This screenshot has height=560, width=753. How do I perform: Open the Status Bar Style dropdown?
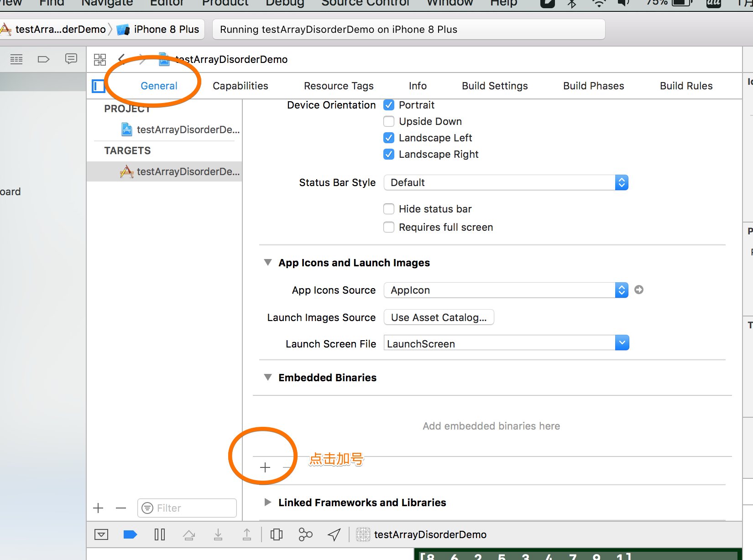click(506, 182)
